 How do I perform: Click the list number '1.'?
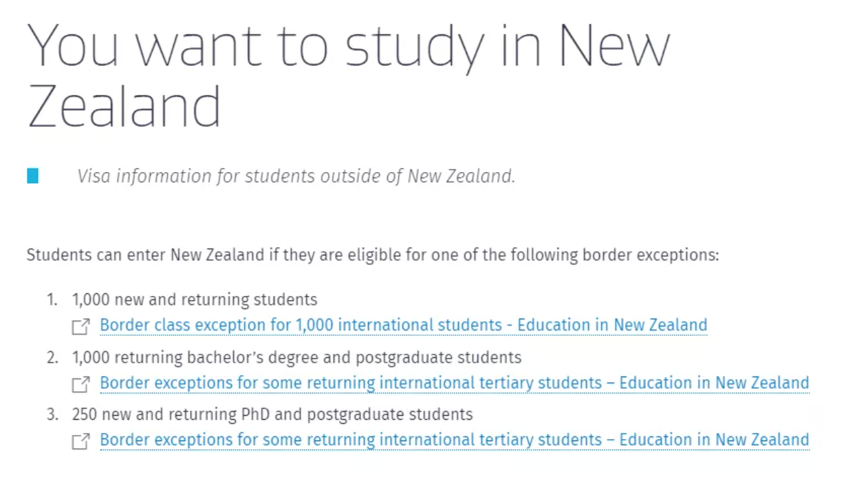point(53,300)
